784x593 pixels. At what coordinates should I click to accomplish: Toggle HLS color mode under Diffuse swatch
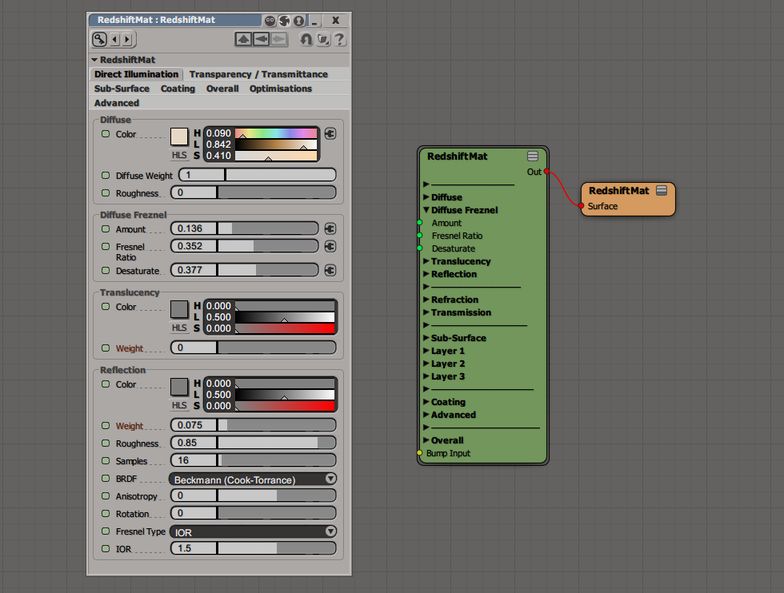pos(179,155)
